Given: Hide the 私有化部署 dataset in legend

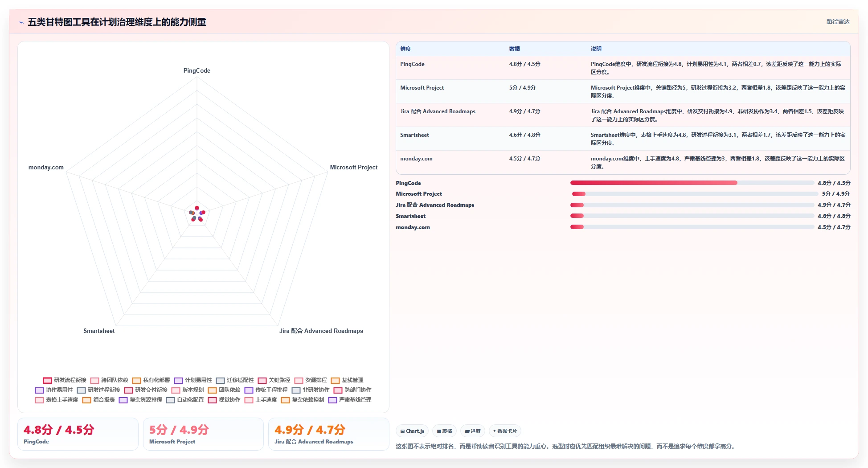Looking at the screenshot, I should tap(151, 380).
